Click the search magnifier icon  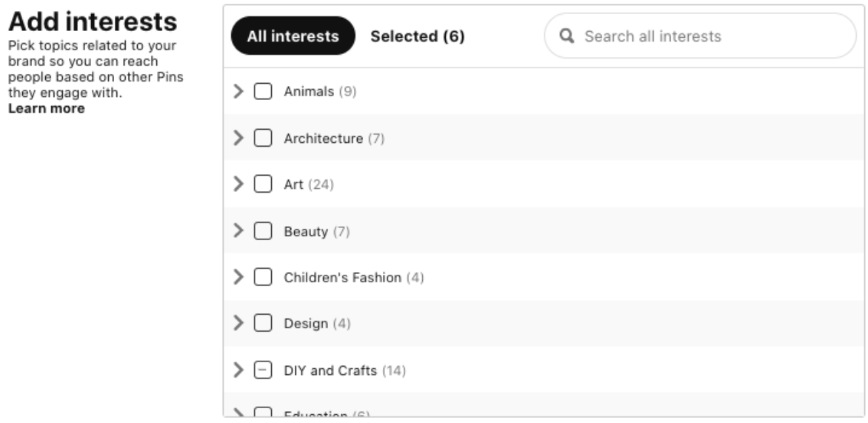(x=567, y=36)
